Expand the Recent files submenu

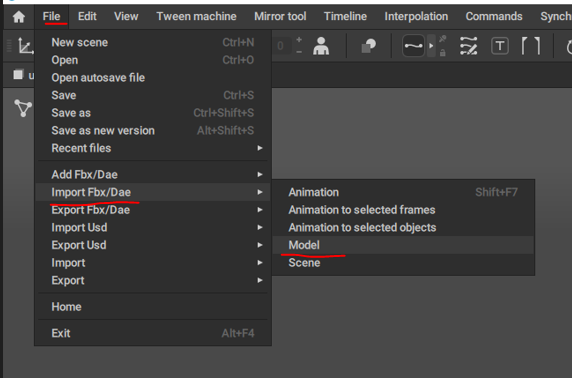point(153,148)
